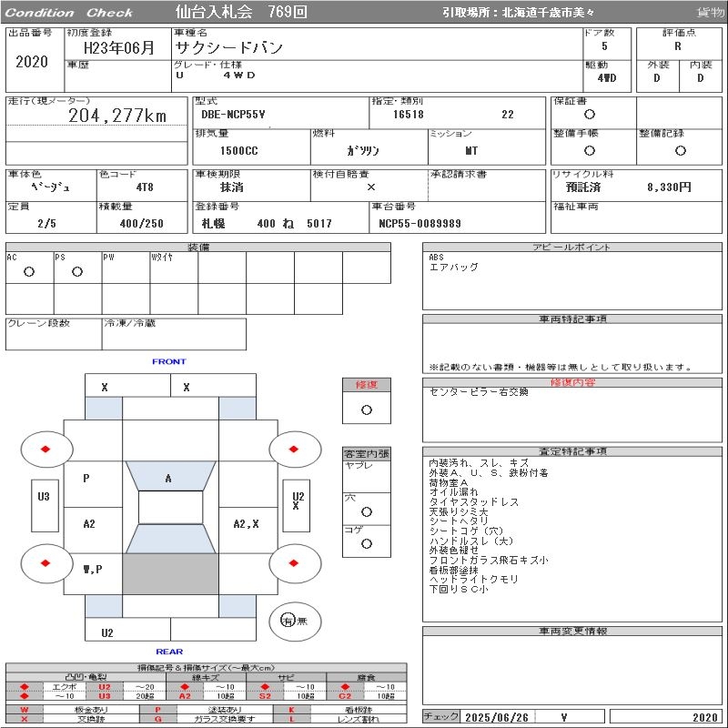This screenshot has height=728, width=728.
Task: Toggle the 修復 repair history circle
Action: coord(367,409)
